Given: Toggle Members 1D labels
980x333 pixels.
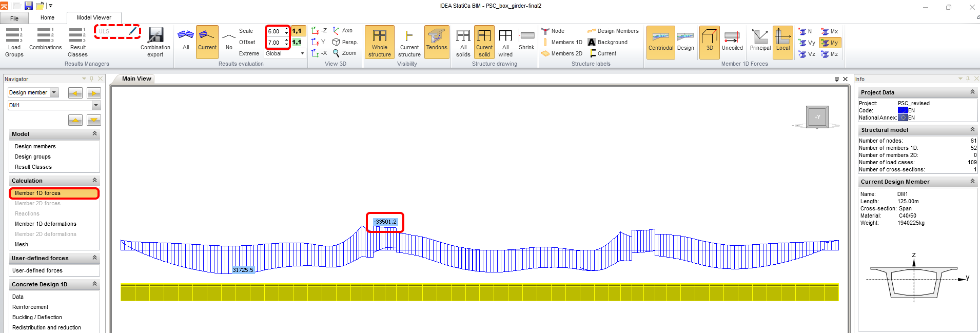Looking at the screenshot, I should pyautogui.click(x=562, y=43).
